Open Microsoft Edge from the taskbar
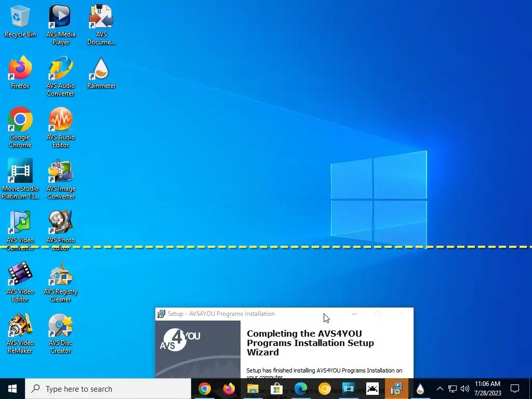Screen dimensions: 532x399 coord(301,389)
